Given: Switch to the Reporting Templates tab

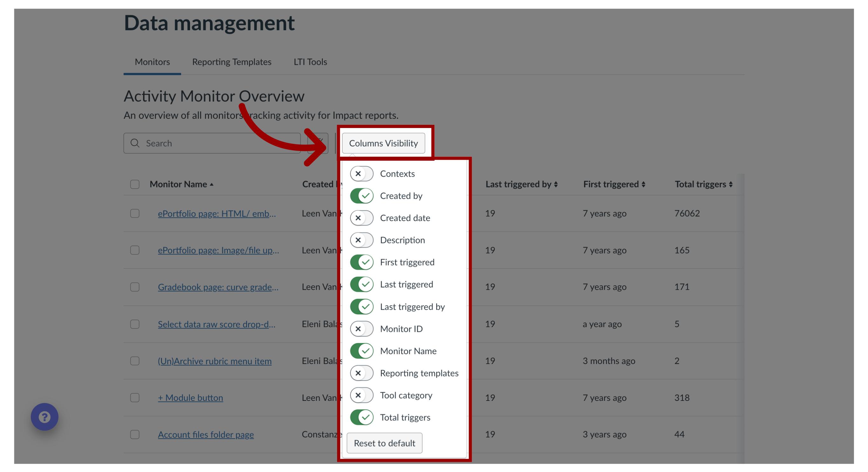Looking at the screenshot, I should point(232,62).
